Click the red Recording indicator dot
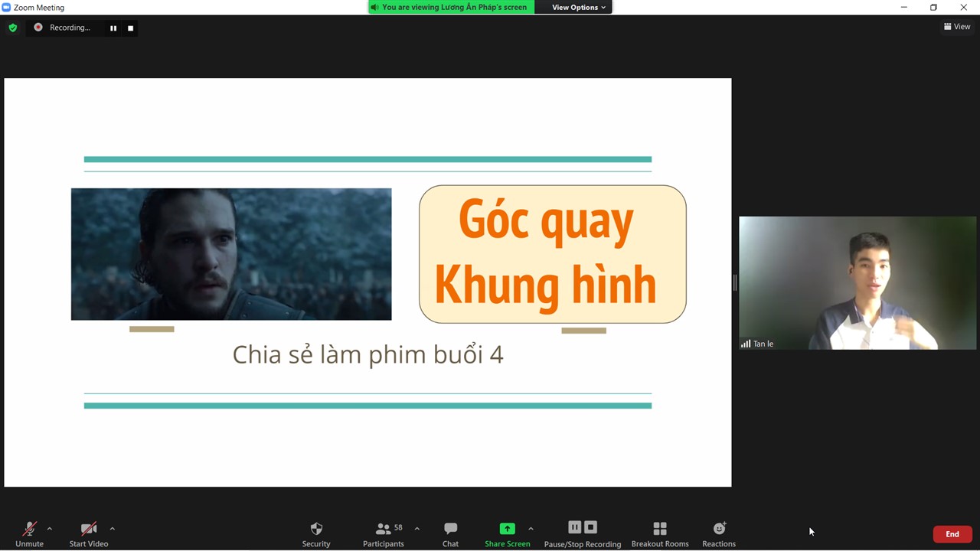This screenshot has height=551, width=980. (38, 28)
